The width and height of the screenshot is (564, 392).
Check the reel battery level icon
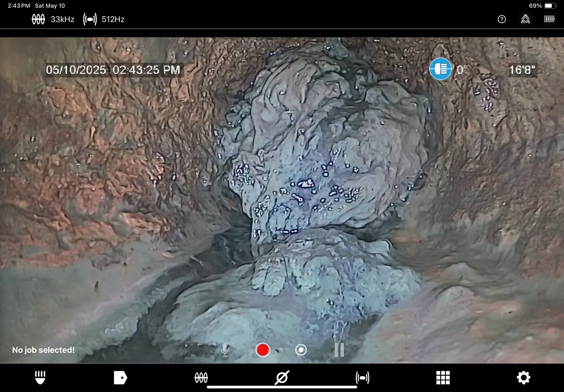549,19
